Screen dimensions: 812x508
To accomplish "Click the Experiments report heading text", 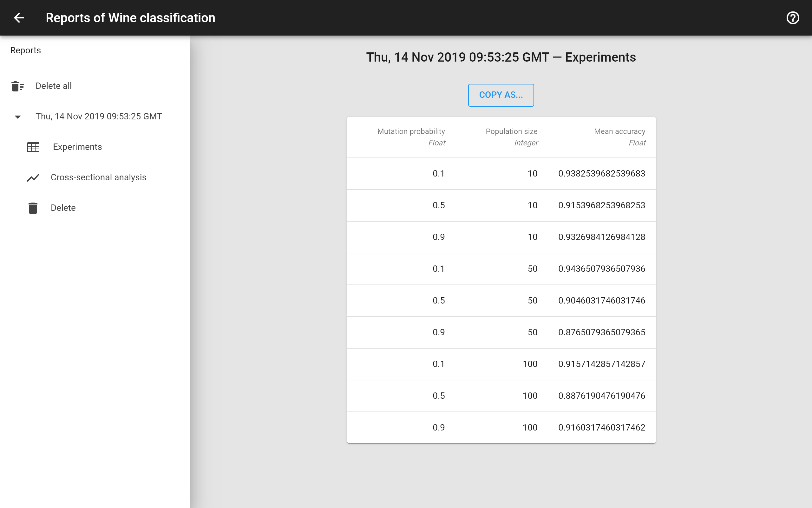I will click(x=501, y=57).
